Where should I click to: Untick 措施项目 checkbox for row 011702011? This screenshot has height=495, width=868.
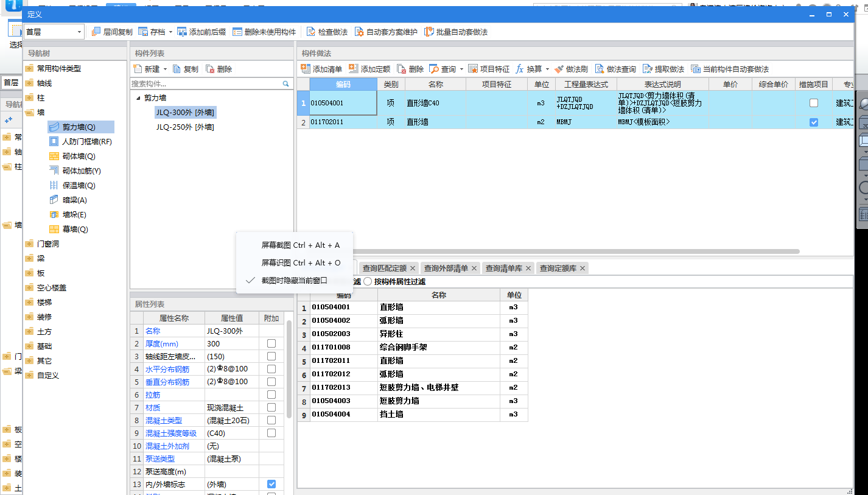(814, 122)
